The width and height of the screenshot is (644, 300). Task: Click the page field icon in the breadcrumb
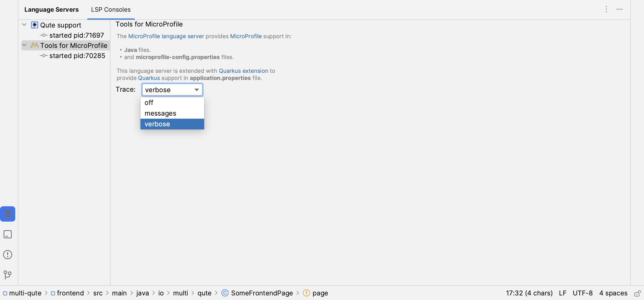coord(306,293)
